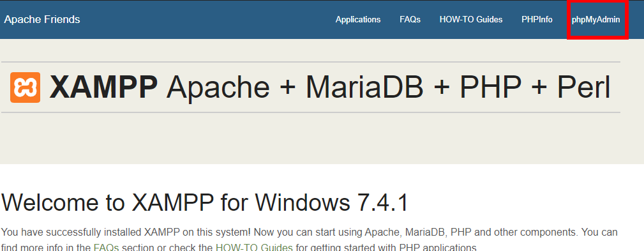The width and height of the screenshot is (644, 251).
Task: Go to HOW-TO Guides in the navbar
Action: click(x=470, y=19)
